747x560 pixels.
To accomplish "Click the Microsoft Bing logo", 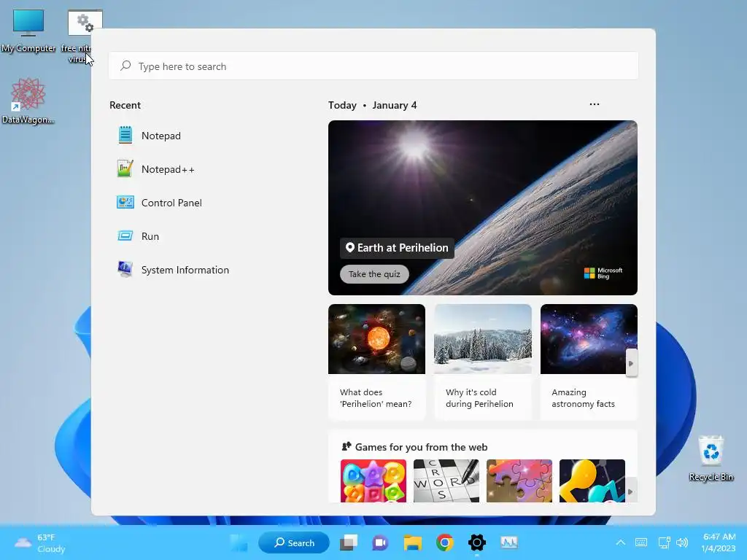I will (603, 273).
